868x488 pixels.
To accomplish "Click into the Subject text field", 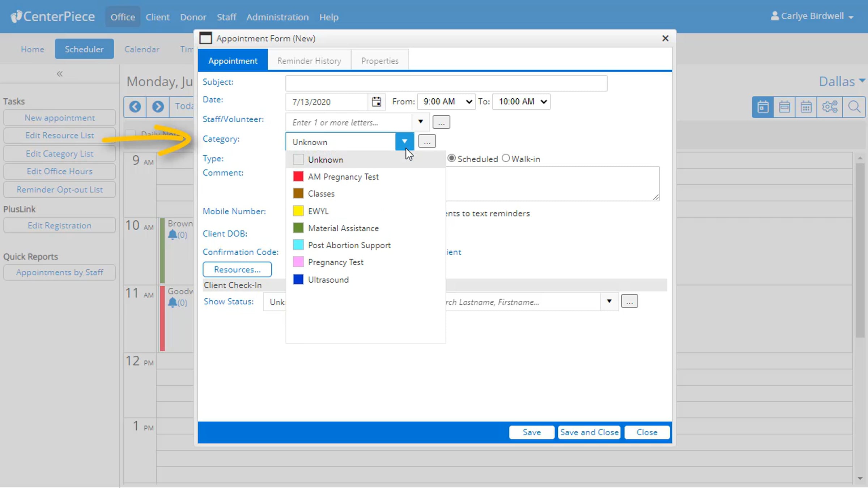I will click(x=446, y=83).
